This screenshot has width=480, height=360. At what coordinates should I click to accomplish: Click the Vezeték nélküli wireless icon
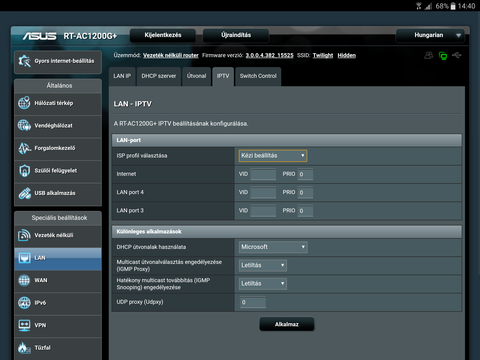pyautogui.click(x=24, y=235)
